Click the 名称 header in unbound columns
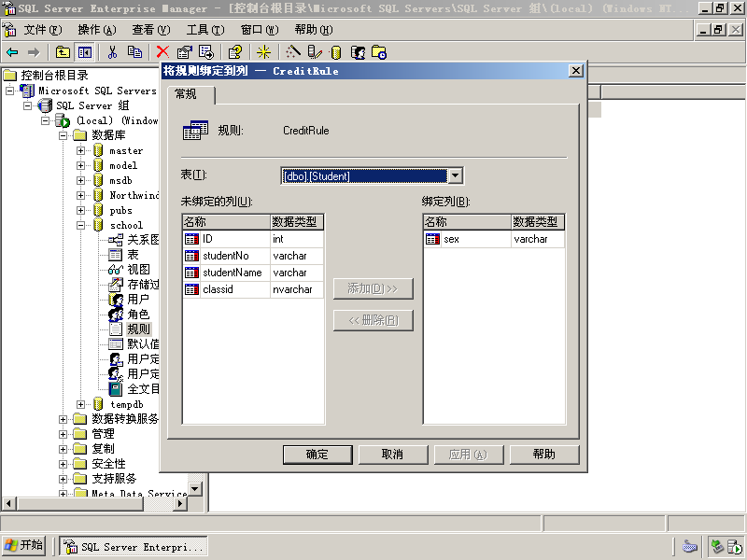 click(226, 222)
